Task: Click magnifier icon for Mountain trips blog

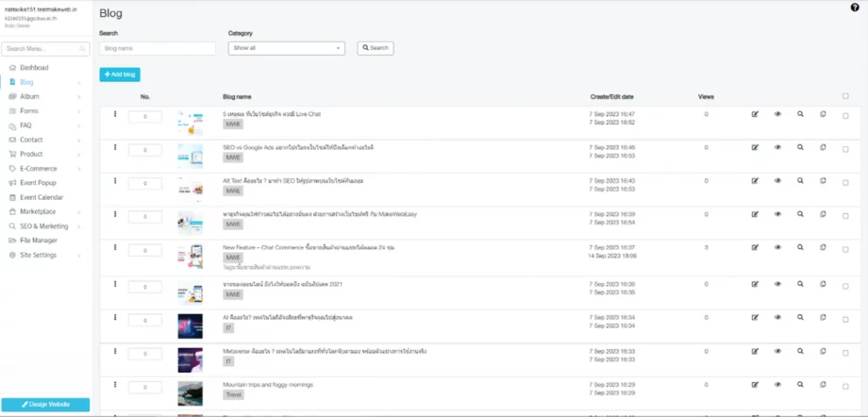Action: [800, 384]
